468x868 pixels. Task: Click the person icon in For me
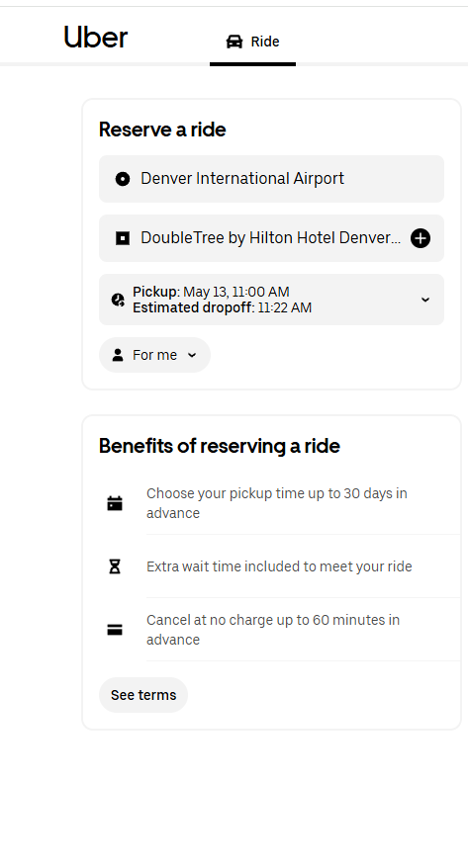coord(118,355)
